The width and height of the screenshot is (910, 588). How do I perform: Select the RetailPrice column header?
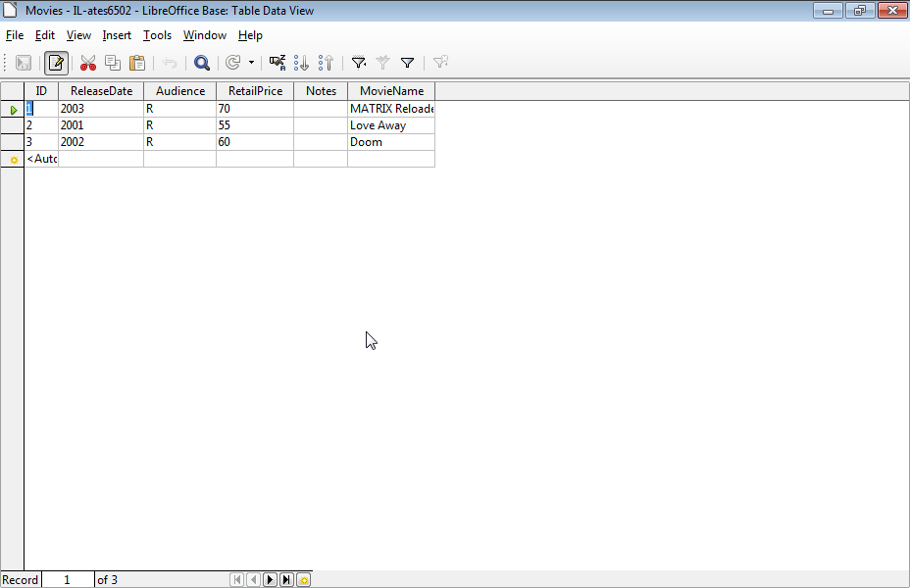pos(255,91)
